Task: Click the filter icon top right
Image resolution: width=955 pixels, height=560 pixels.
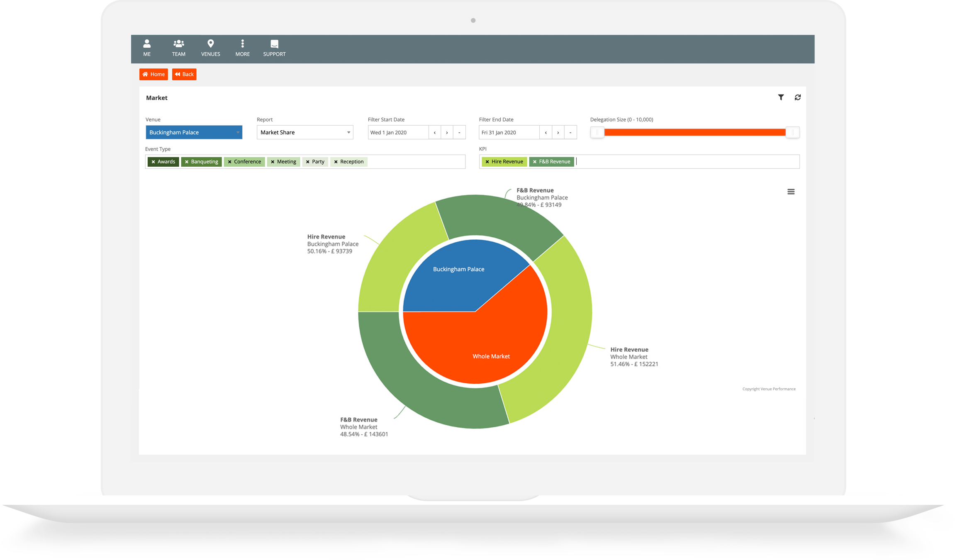Action: pos(780,97)
